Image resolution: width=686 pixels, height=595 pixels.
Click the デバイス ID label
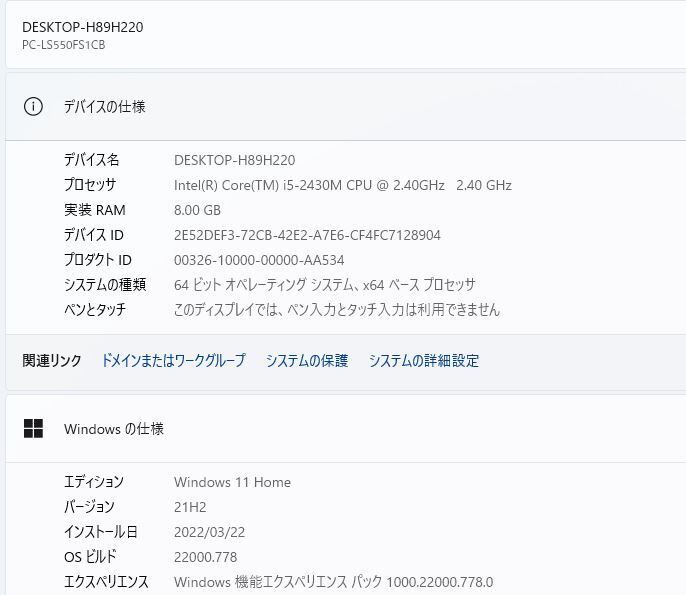(x=94, y=235)
